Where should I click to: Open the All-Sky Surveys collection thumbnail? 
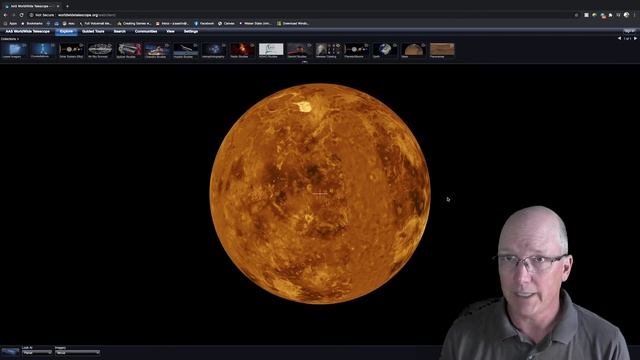click(100, 50)
